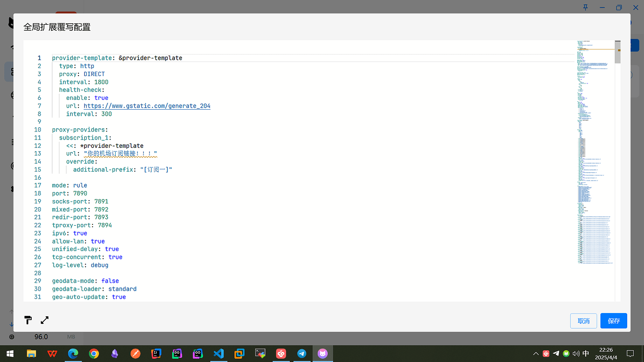Open the Windows Start menu
The height and width of the screenshot is (362, 644).
(x=9, y=354)
